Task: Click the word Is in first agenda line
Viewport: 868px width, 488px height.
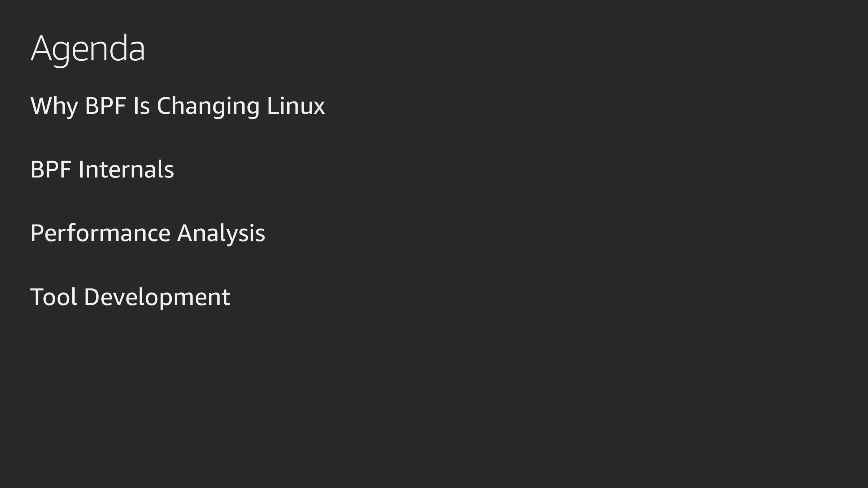Action: click(x=141, y=106)
